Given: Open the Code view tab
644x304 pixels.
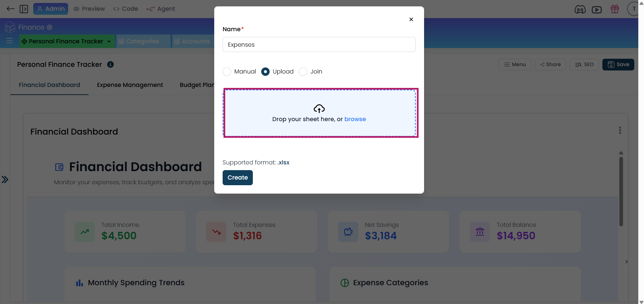Looking at the screenshot, I should pos(126,9).
